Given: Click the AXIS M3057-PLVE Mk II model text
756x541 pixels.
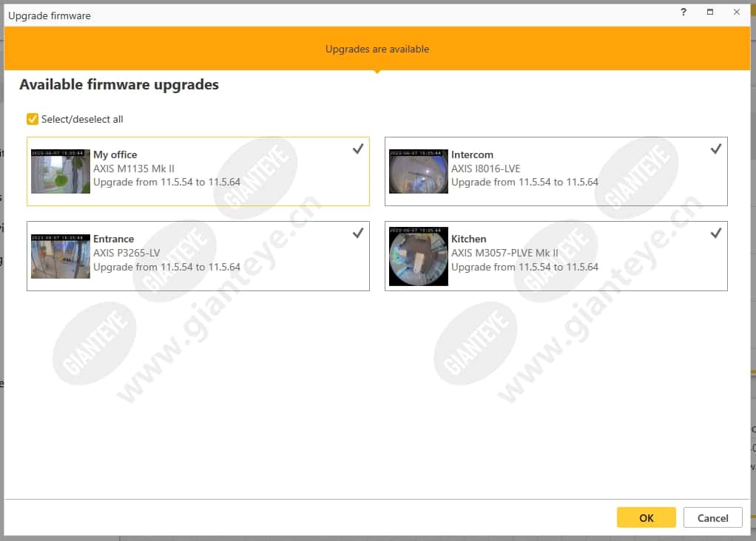Looking at the screenshot, I should [x=504, y=253].
